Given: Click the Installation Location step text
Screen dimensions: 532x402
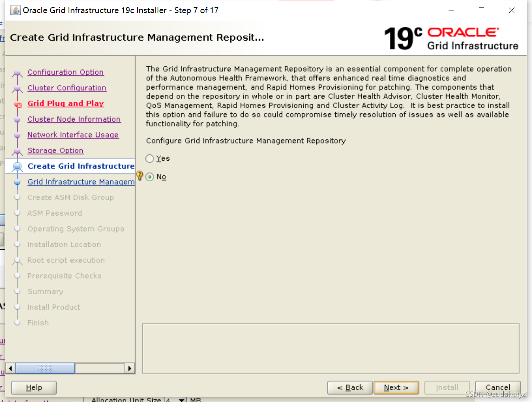Looking at the screenshot, I should [x=64, y=244].
